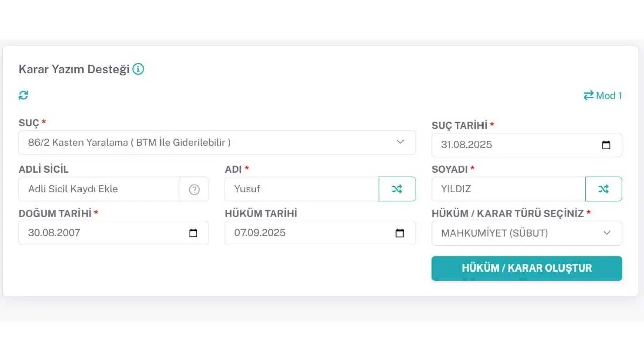Click the Suç Tarihi date 31.08.2025
Viewport: 644px width, 362px height.
tap(466, 145)
